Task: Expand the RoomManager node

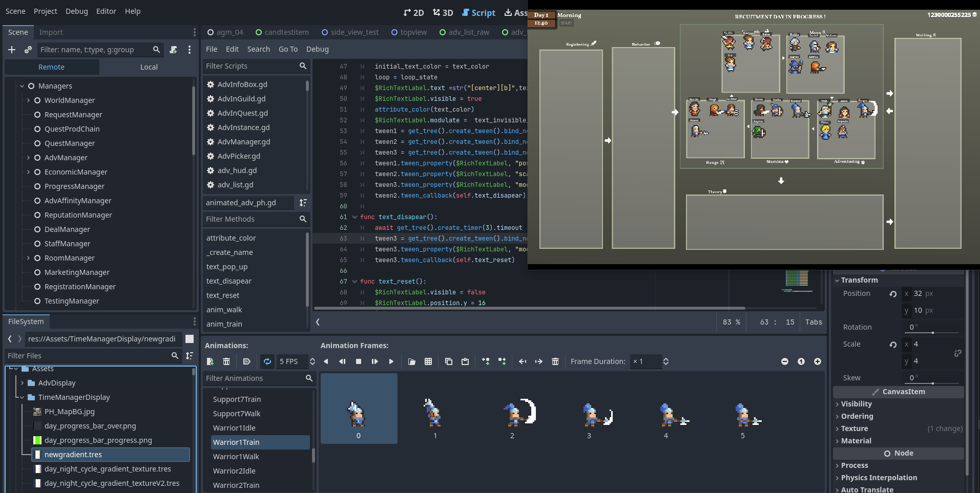Action: coord(28,258)
